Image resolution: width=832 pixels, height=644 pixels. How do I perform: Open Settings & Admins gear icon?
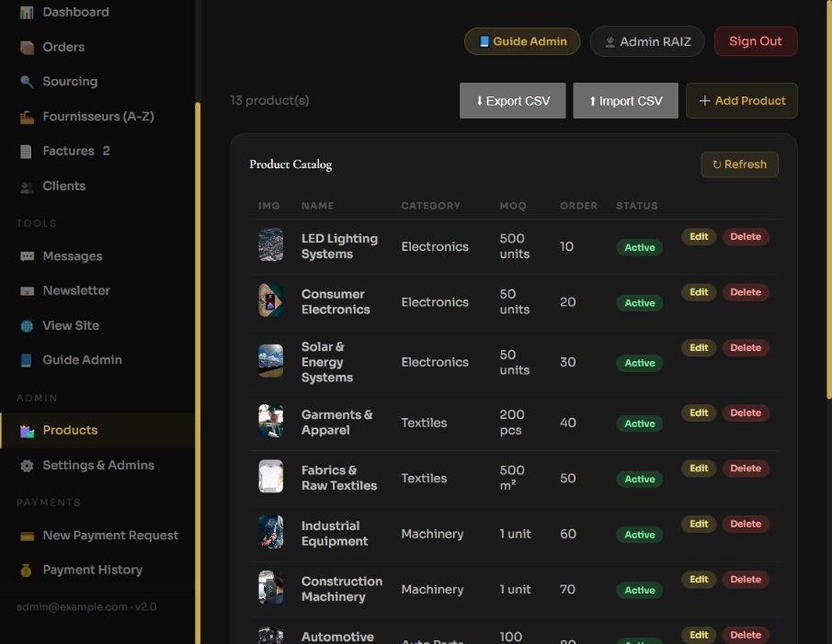(x=27, y=466)
